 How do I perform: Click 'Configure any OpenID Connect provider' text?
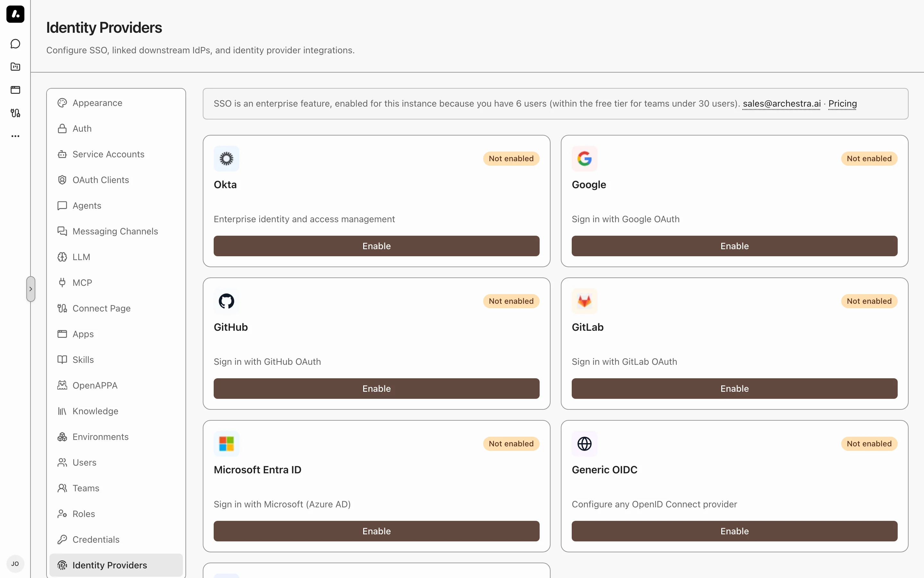(654, 504)
